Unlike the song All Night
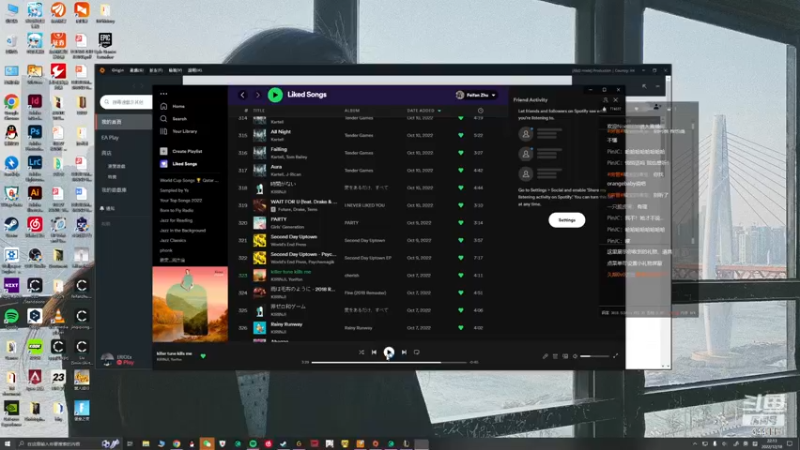This screenshot has width=800, height=450. 461,135
